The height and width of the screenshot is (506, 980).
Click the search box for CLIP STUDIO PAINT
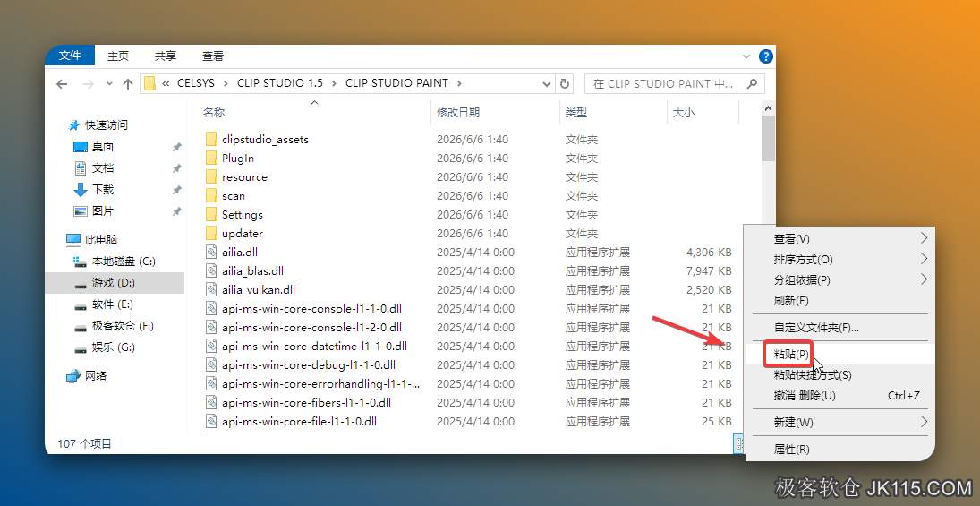674,83
